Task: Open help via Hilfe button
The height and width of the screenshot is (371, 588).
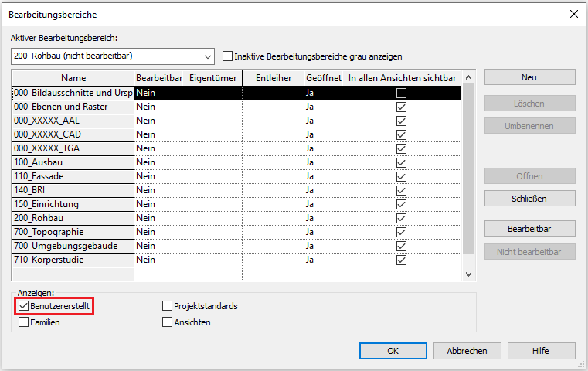Action: pos(540,351)
